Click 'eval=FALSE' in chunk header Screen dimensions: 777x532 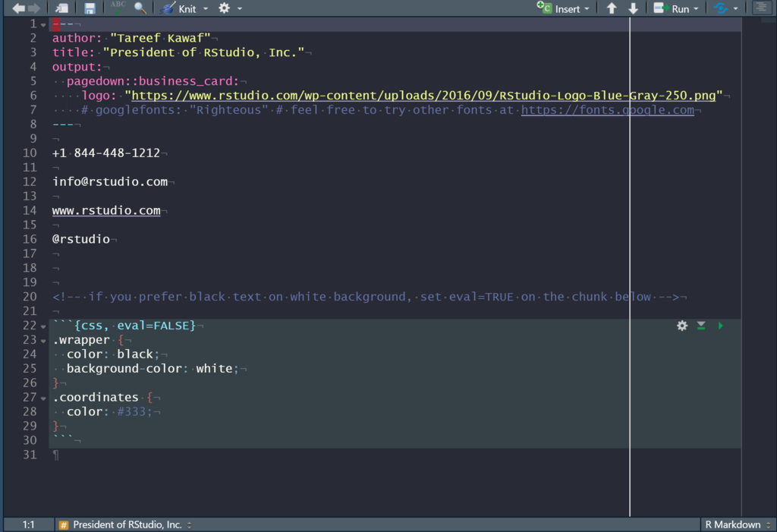coord(153,326)
